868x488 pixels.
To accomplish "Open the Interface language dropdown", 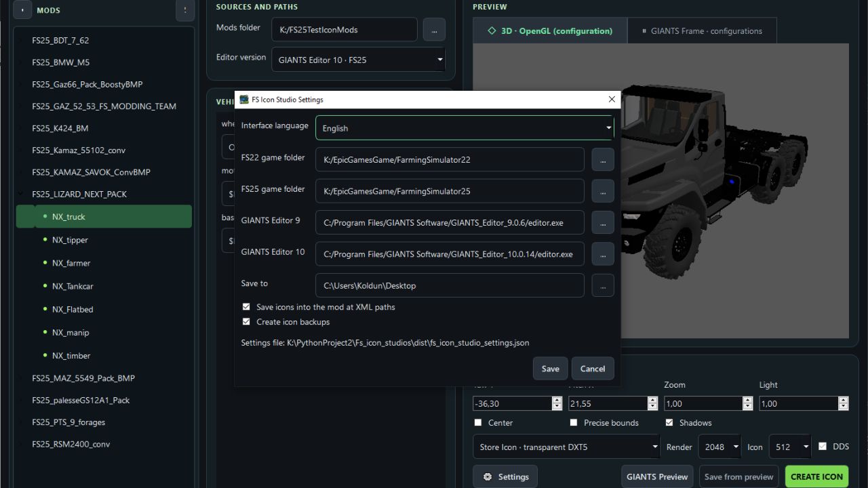I will (465, 128).
